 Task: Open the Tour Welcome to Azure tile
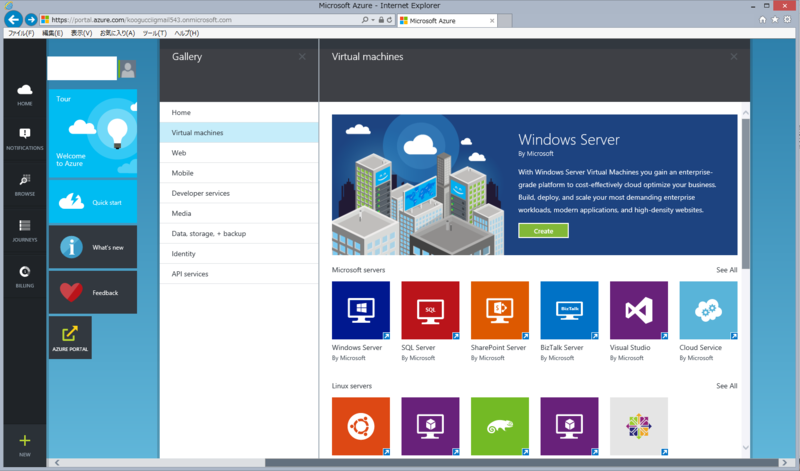(93, 133)
